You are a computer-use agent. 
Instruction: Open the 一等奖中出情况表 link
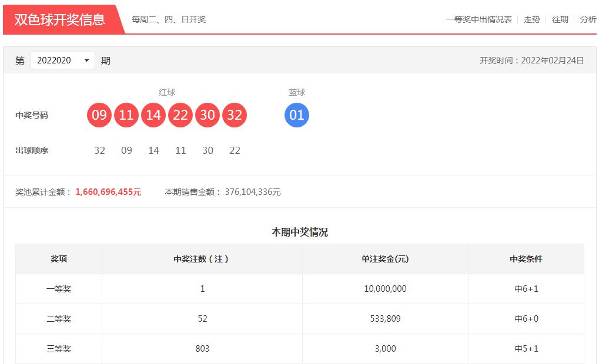478,19
